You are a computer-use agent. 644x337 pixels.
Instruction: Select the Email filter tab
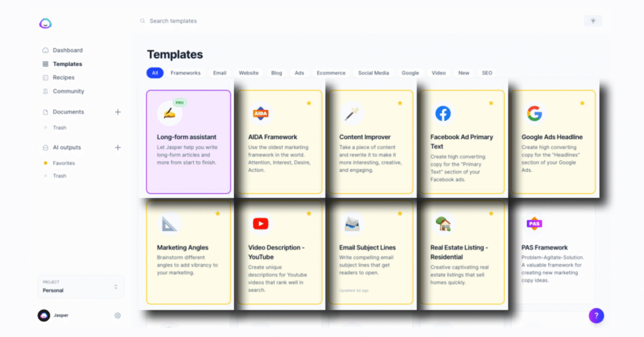click(219, 73)
